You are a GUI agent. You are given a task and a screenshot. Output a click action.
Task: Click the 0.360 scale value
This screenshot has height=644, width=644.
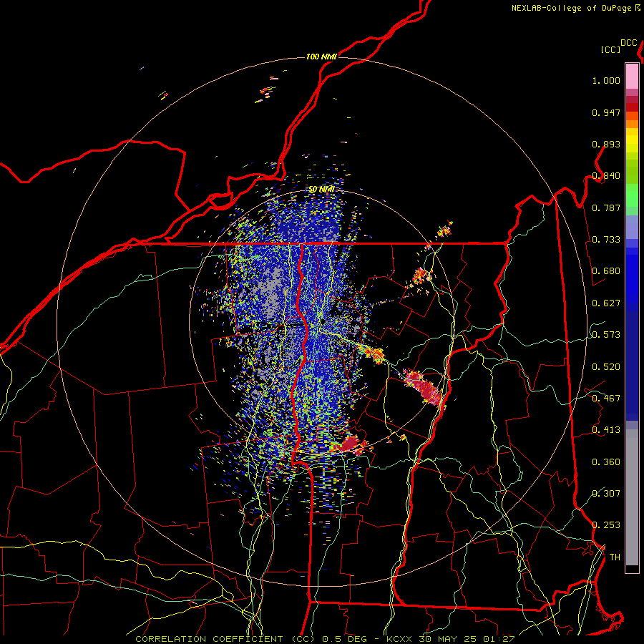tap(606, 462)
